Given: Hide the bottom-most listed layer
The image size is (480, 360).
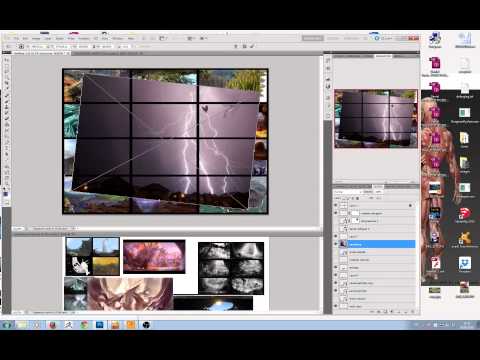Looking at the screenshot, I should click(336, 306).
